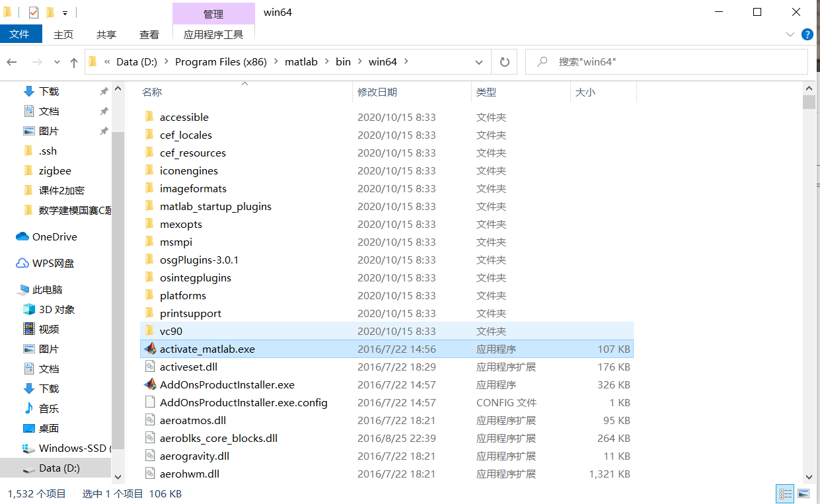Sort by 修改日期 column header
Viewport: 820px width, 504px height.
[x=377, y=92]
